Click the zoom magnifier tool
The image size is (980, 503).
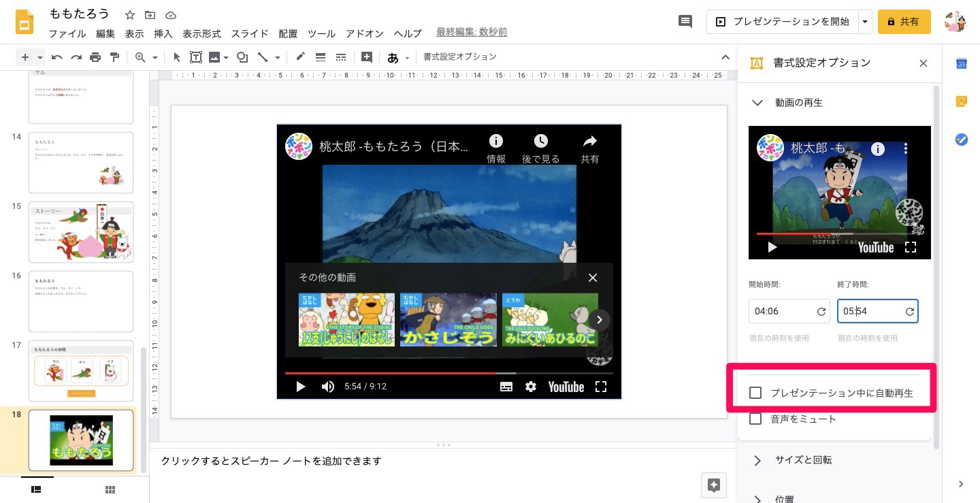coord(140,57)
